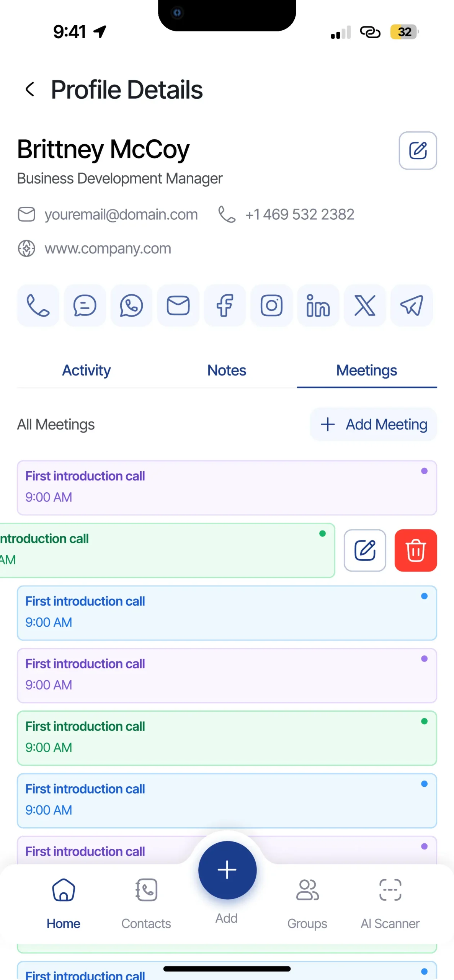Tap the SMS message bubble icon
This screenshot has height=980, width=454.
pyautogui.click(x=85, y=305)
